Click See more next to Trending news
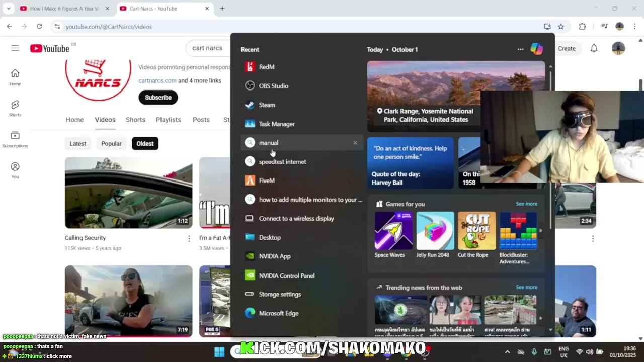 [526, 287]
